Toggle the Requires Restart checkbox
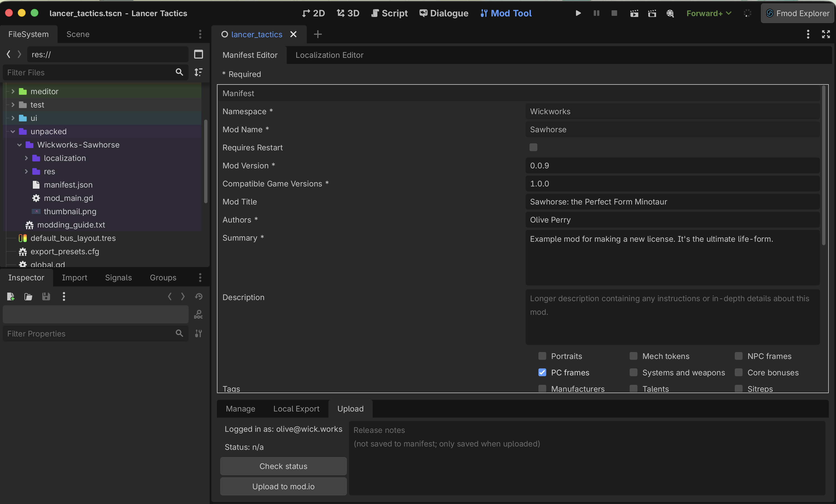The width and height of the screenshot is (836, 504). [x=533, y=148]
